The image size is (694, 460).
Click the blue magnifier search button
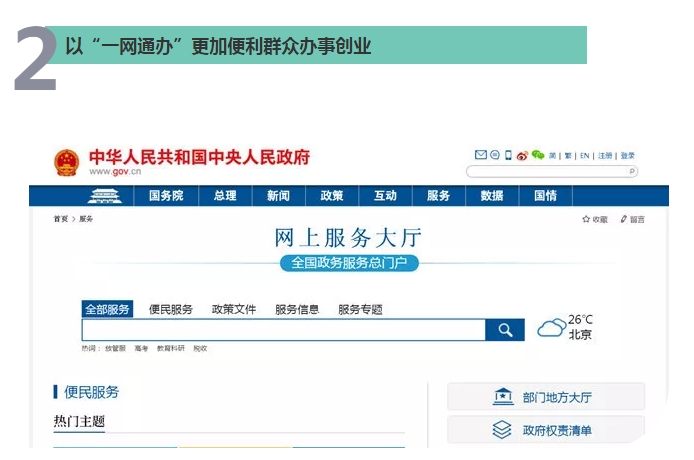click(x=505, y=330)
